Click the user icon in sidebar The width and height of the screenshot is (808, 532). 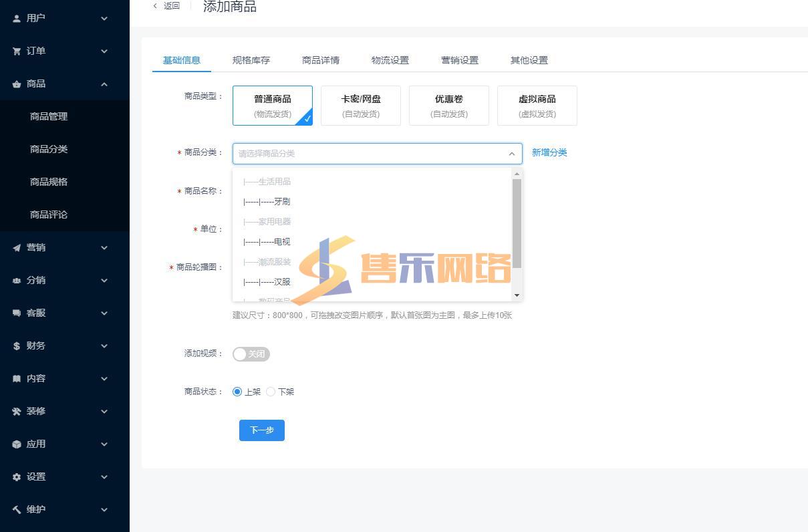17,19
